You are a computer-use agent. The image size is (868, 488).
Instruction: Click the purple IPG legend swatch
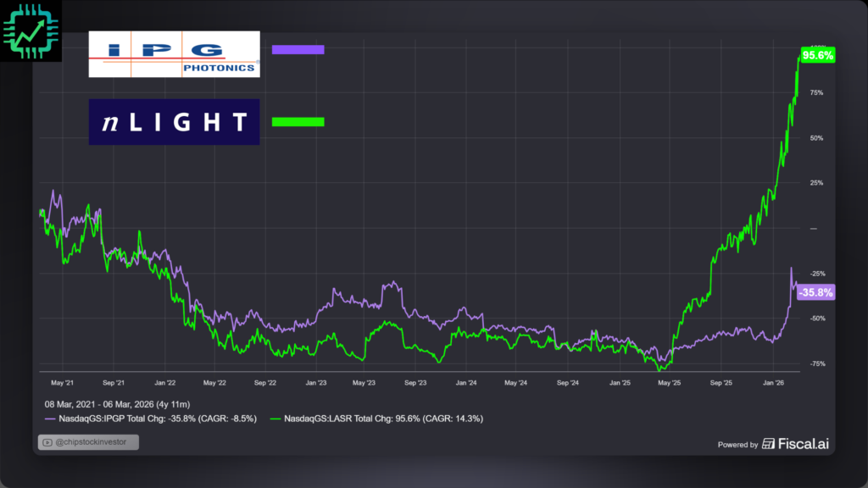(x=298, y=50)
